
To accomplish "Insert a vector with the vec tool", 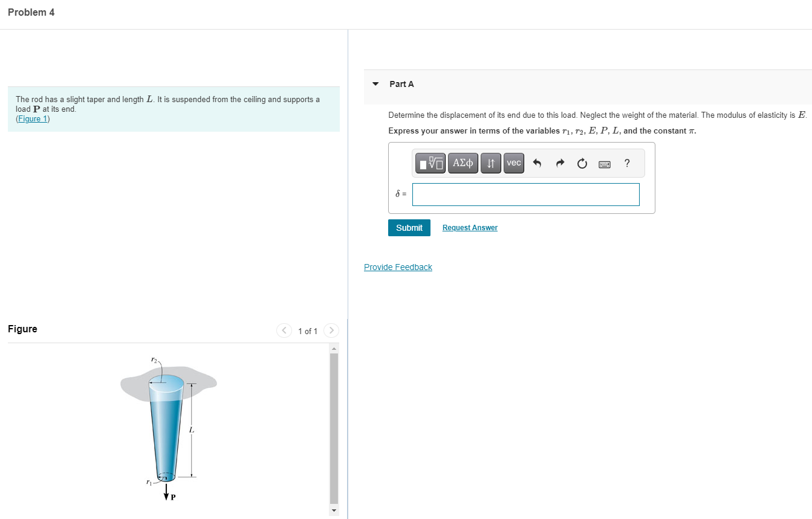I will 513,163.
